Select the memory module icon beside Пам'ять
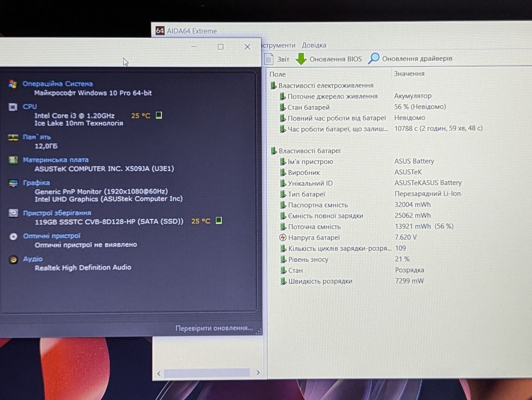 [13, 137]
